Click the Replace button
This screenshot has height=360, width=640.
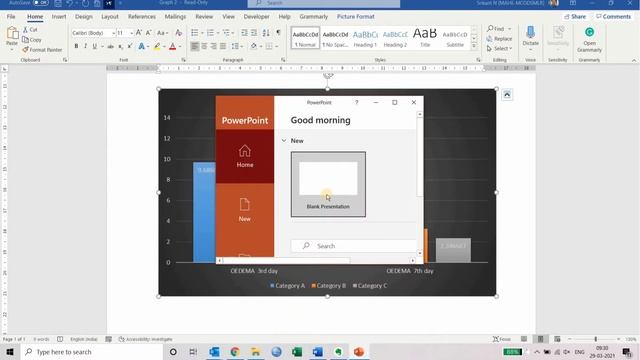click(x=499, y=39)
